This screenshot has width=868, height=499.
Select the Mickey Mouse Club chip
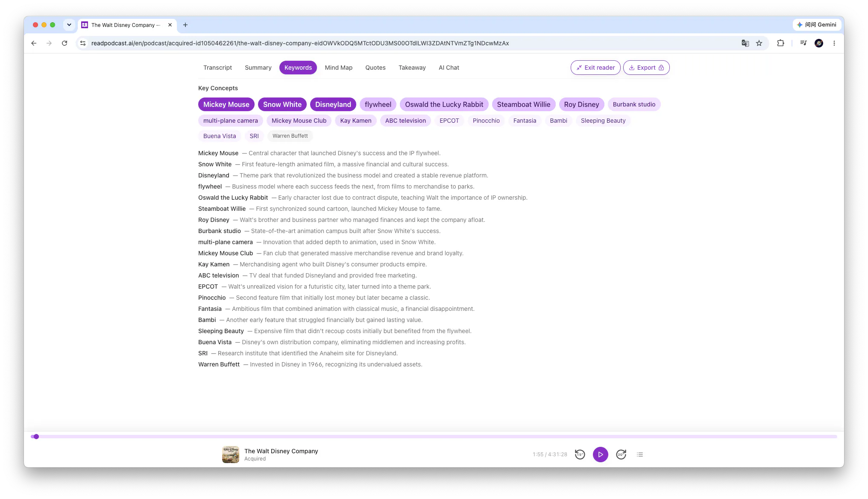tap(299, 121)
